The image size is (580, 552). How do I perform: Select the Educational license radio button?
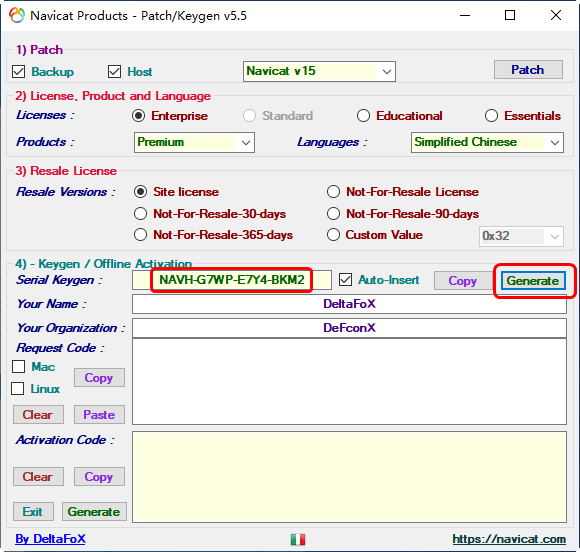click(363, 116)
